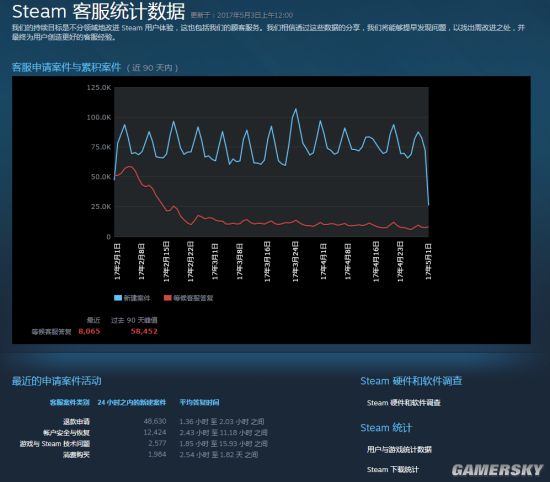Click the 25.0K y-axis label
Viewport: 550px width, 482px height.
(x=101, y=207)
